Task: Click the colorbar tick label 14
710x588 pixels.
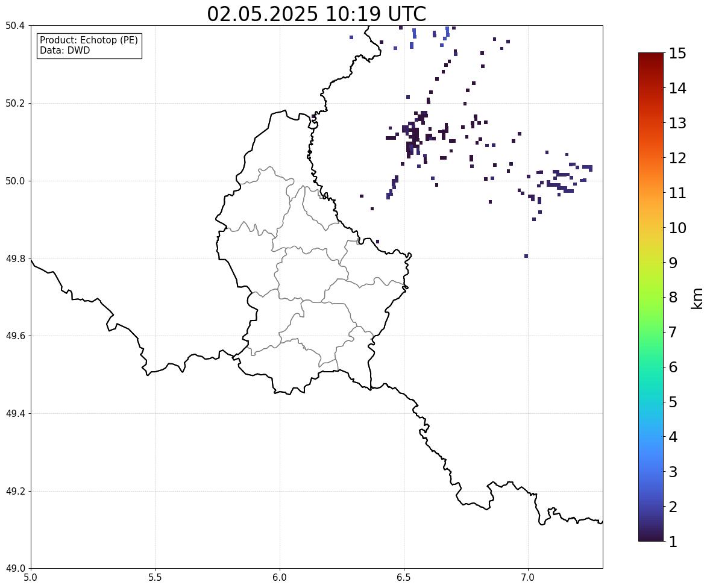Action: pyautogui.click(x=677, y=89)
